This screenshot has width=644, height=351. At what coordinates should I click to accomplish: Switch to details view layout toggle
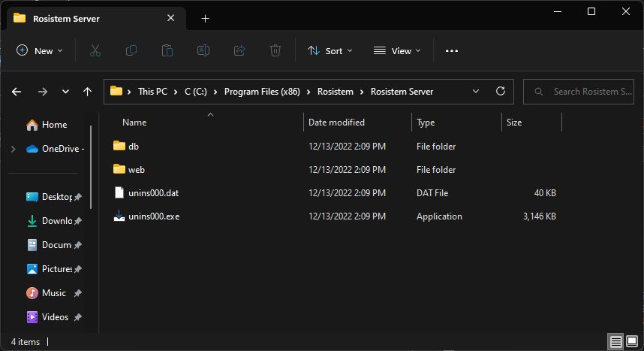pos(615,342)
